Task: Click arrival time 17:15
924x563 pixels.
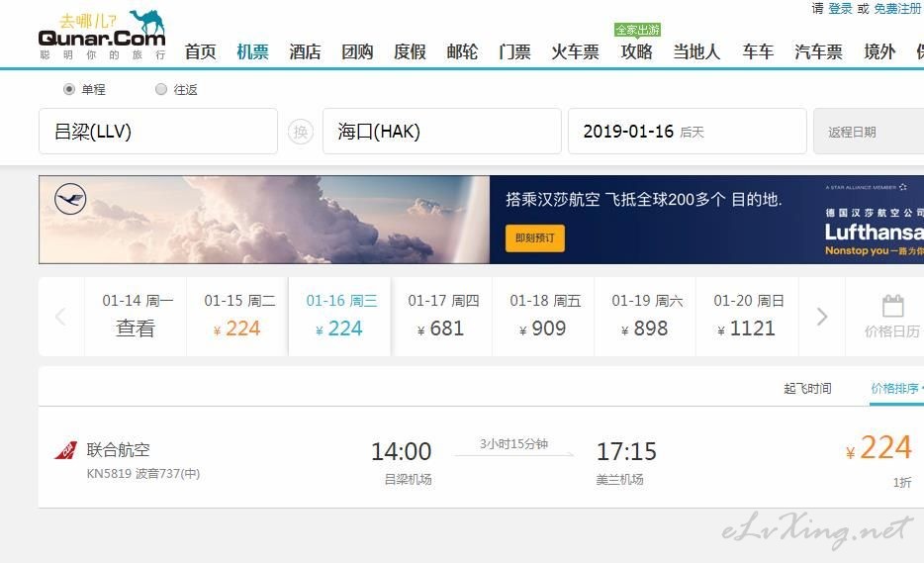Action: (626, 451)
